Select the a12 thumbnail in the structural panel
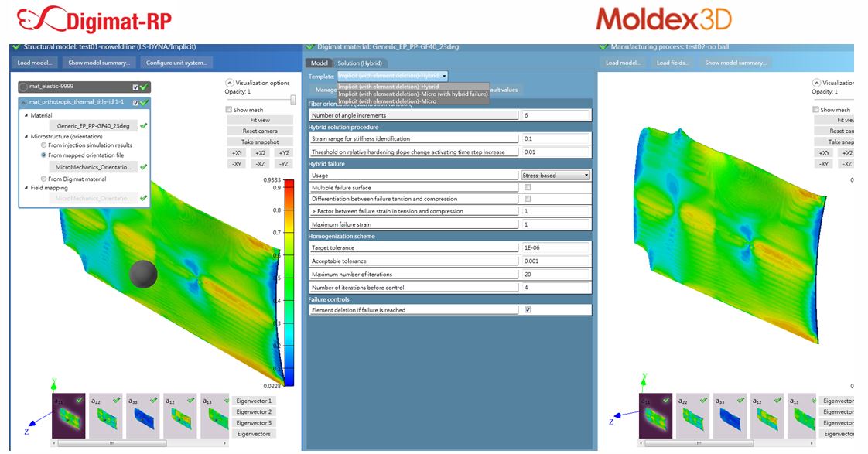The width and height of the screenshot is (868, 454). (x=180, y=416)
